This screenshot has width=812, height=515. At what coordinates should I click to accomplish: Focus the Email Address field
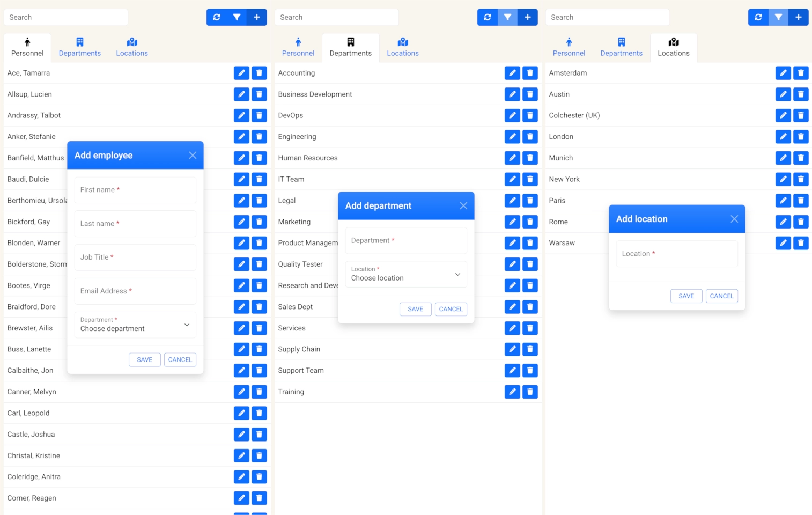pyautogui.click(x=135, y=291)
